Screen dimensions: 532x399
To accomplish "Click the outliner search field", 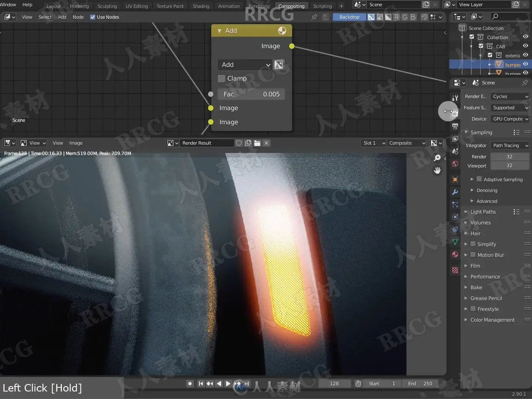I will tap(509, 17).
